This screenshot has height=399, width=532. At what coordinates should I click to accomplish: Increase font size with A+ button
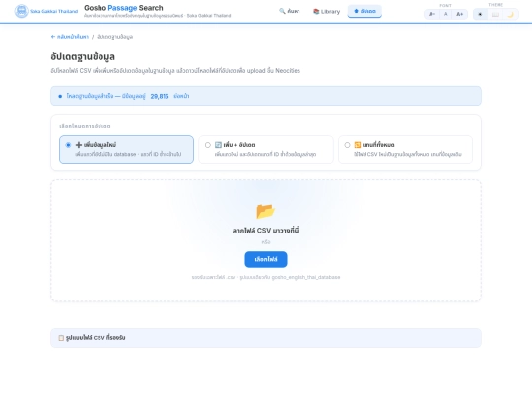tap(459, 14)
